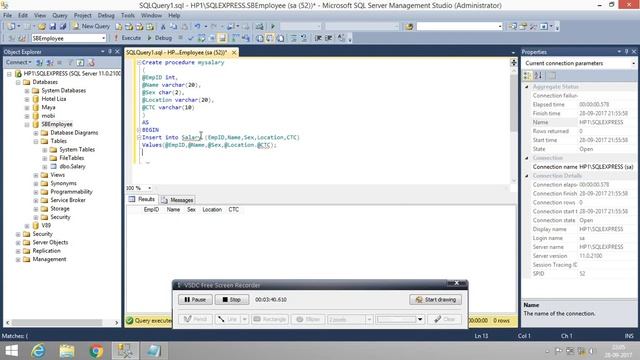Click the Alphabetical sort icon in Properties

coord(538,76)
